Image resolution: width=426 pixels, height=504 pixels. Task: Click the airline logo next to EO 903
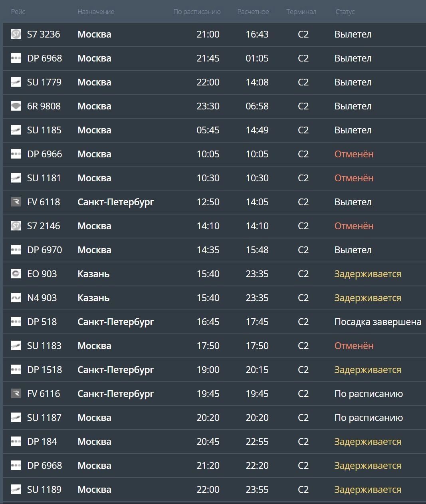[16, 274]
